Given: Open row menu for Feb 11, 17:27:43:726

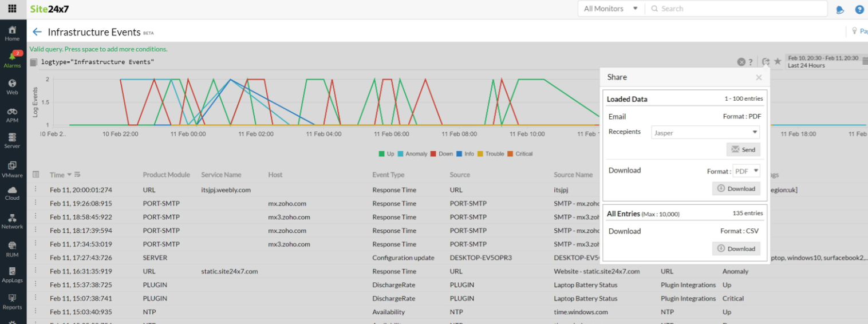Looking at the screenshot, I should 35,257.
